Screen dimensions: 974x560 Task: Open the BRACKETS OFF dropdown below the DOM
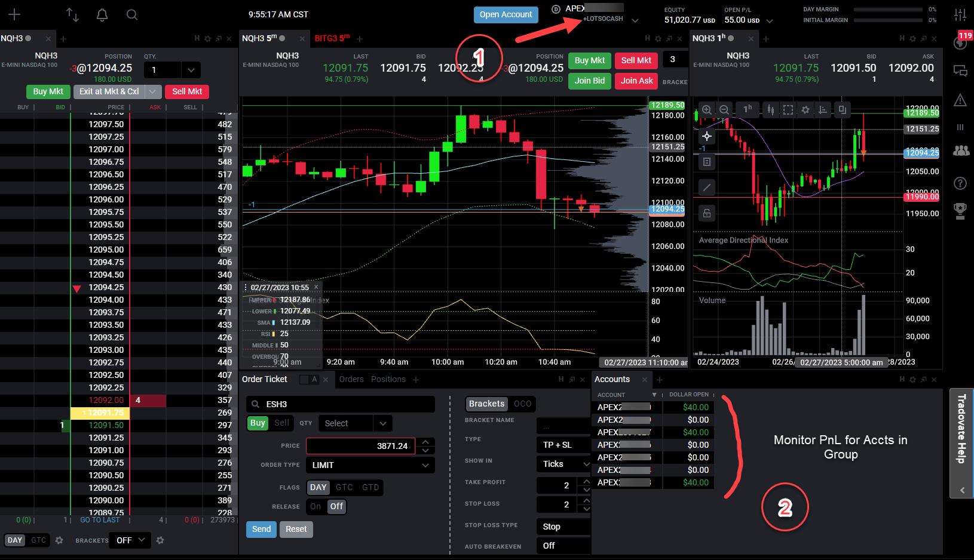point(129,540)
